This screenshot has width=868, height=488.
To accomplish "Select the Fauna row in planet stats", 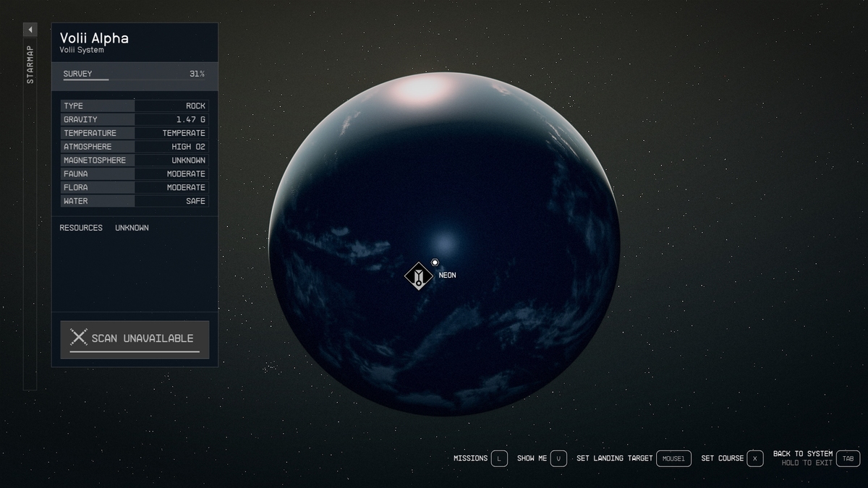I will tap(135, 174).
